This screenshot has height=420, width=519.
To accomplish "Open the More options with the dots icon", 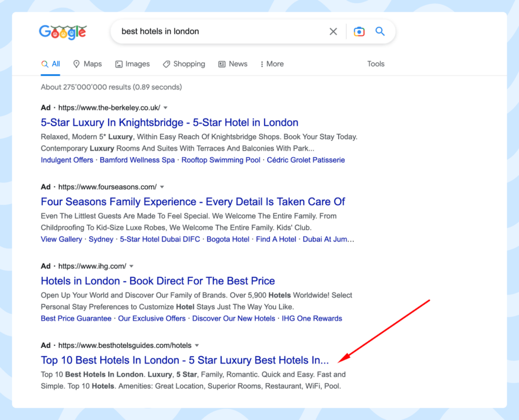I will click(262, 64).
